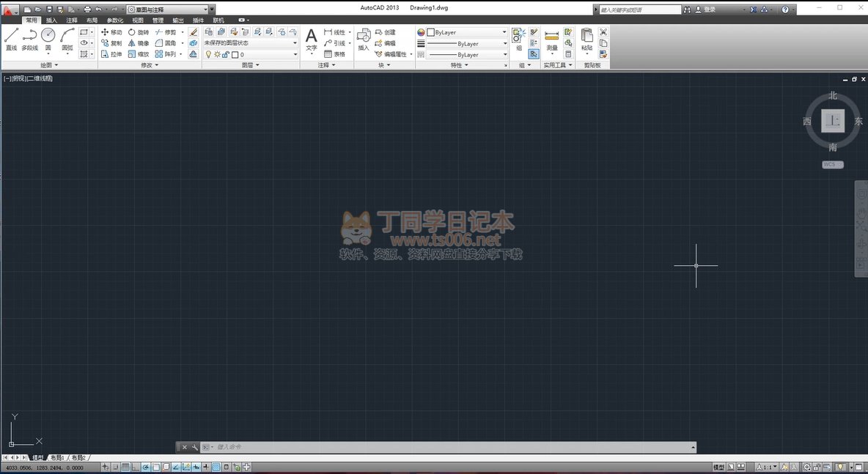Switch to the 参数化 (Parametric) ribbon tab
This screenshot has width=868, height=474.
115,21
